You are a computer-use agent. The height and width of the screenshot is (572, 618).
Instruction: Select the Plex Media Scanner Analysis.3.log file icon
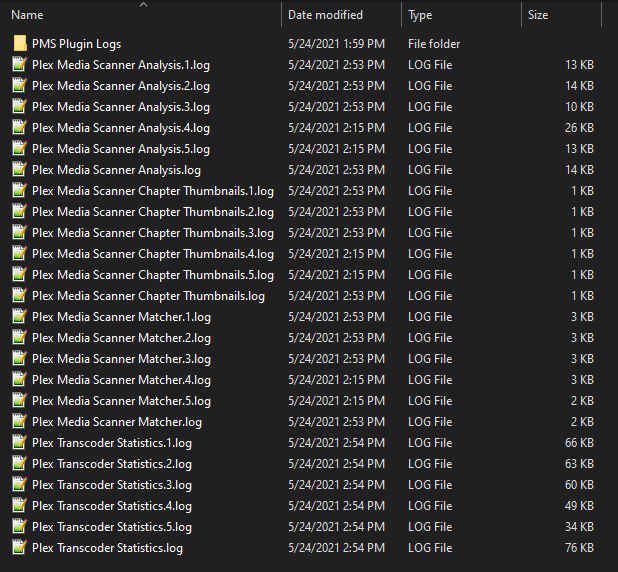[20, 106]
